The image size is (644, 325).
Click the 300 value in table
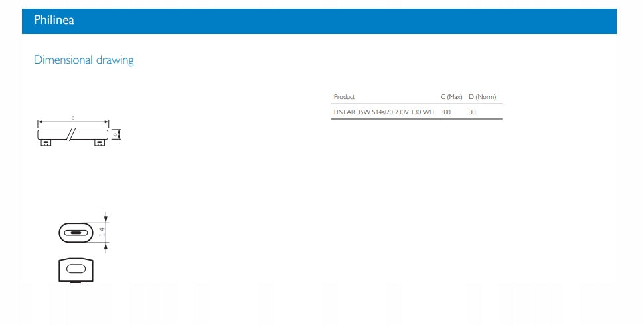[x=445, y=112]
